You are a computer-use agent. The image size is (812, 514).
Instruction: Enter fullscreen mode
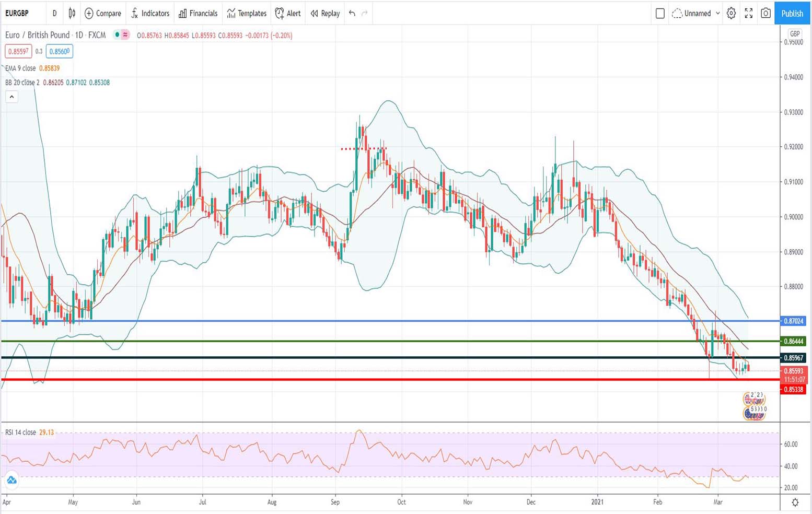[x=748, y=14]
